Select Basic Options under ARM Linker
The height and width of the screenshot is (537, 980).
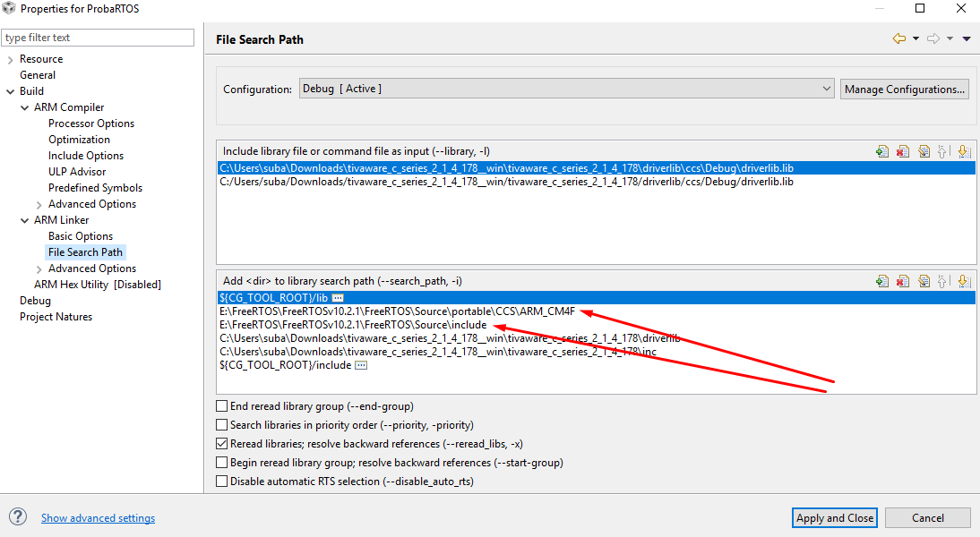coord(81,236)
